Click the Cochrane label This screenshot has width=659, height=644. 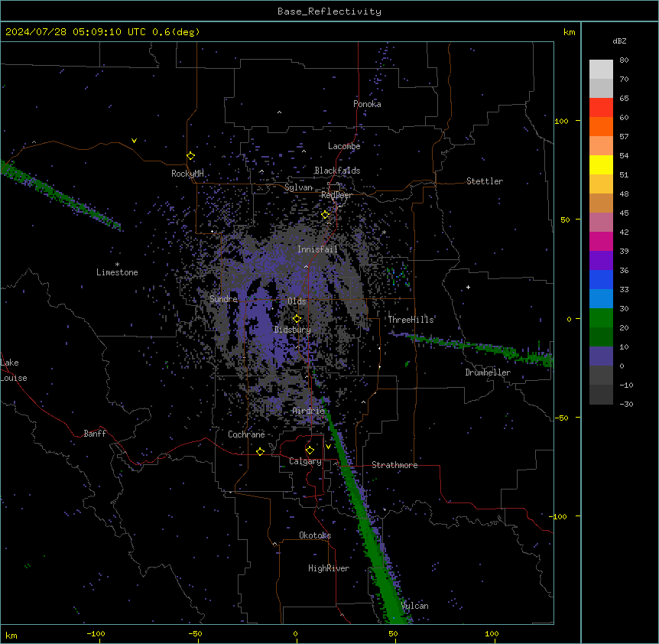246,434
